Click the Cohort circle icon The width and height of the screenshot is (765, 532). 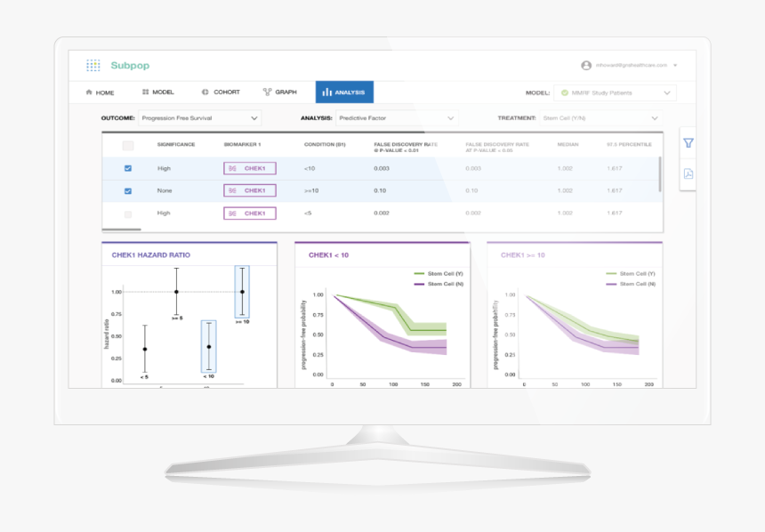205,92
